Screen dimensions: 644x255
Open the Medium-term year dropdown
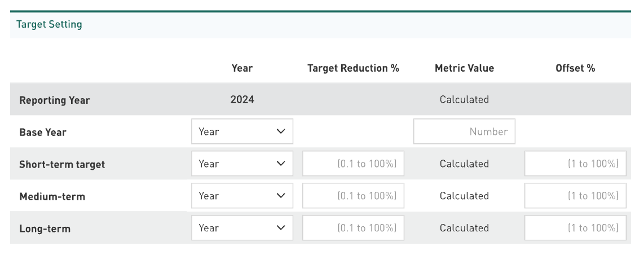point(242,196)
